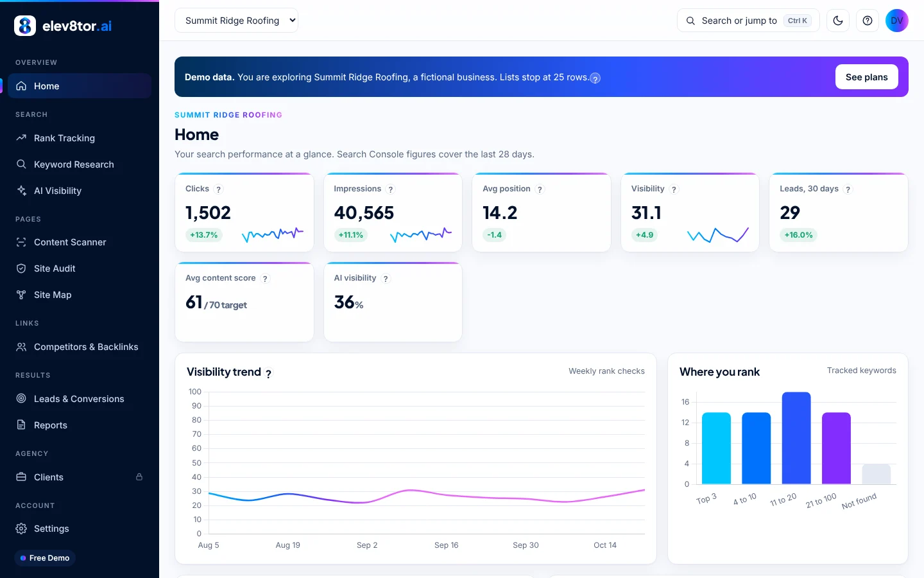Click the Rank Tracking trend arrow icon

coord(21,138)
